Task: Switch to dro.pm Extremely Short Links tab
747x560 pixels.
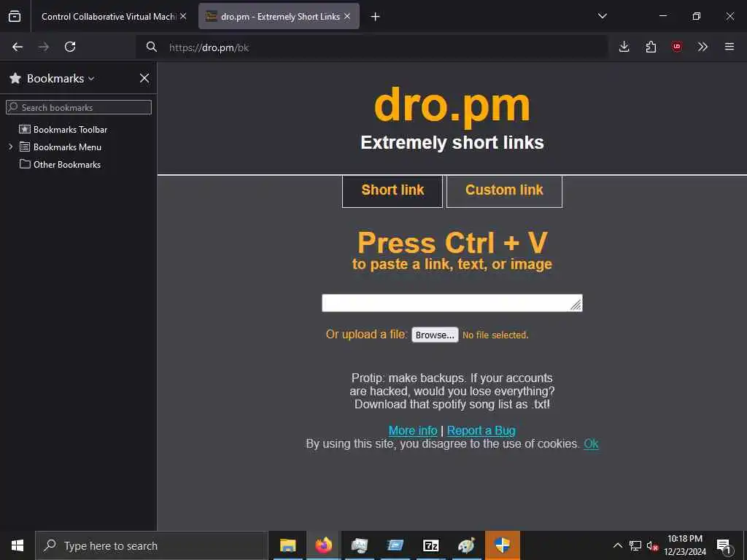Action: (x=279, y=17)
